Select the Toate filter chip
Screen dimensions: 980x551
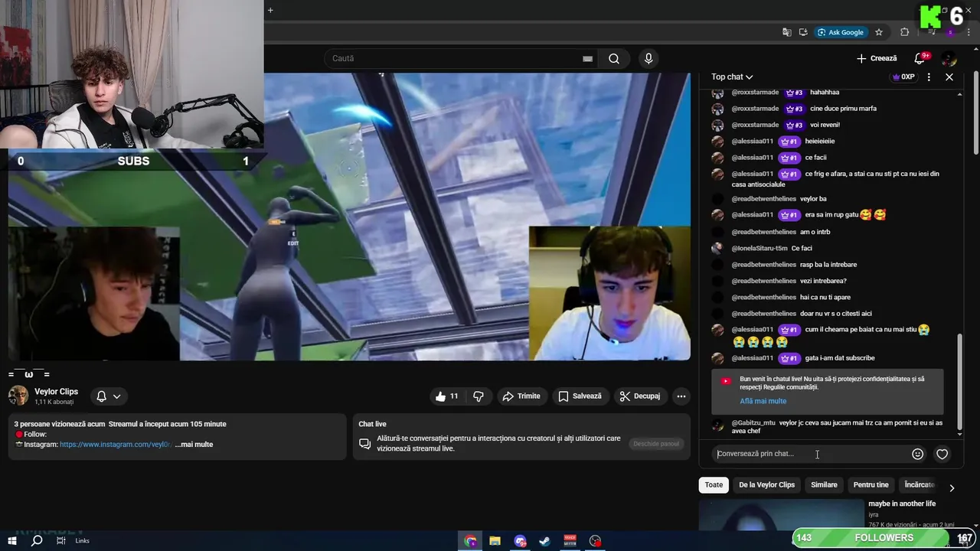714,485
